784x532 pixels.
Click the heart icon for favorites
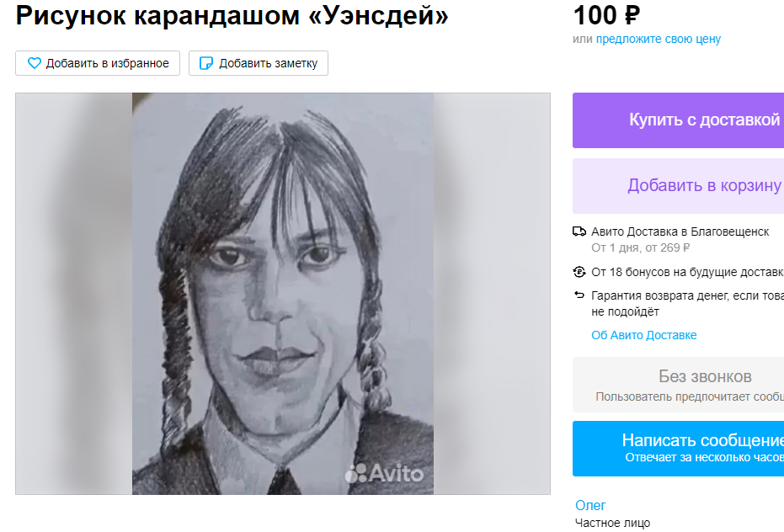34,63
